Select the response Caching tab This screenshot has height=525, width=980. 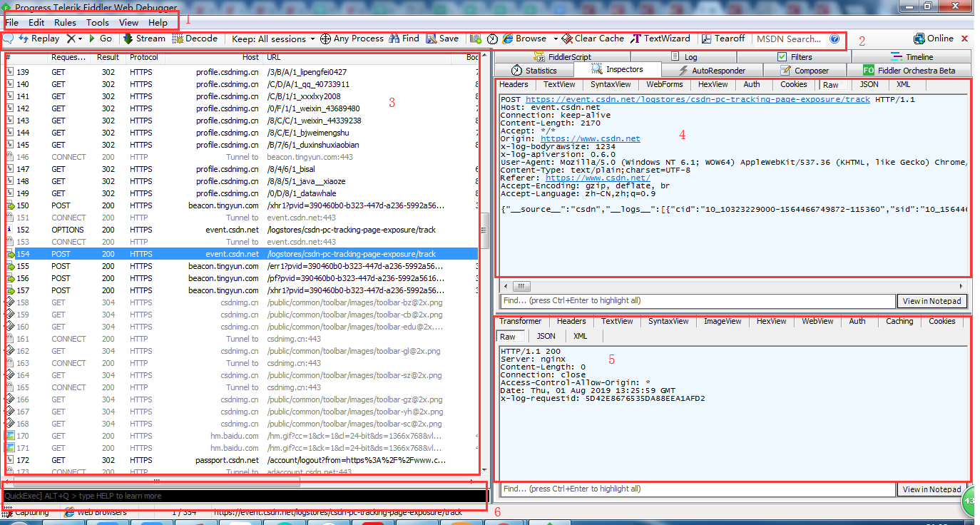pyautogui.click(x=899, y=321)
